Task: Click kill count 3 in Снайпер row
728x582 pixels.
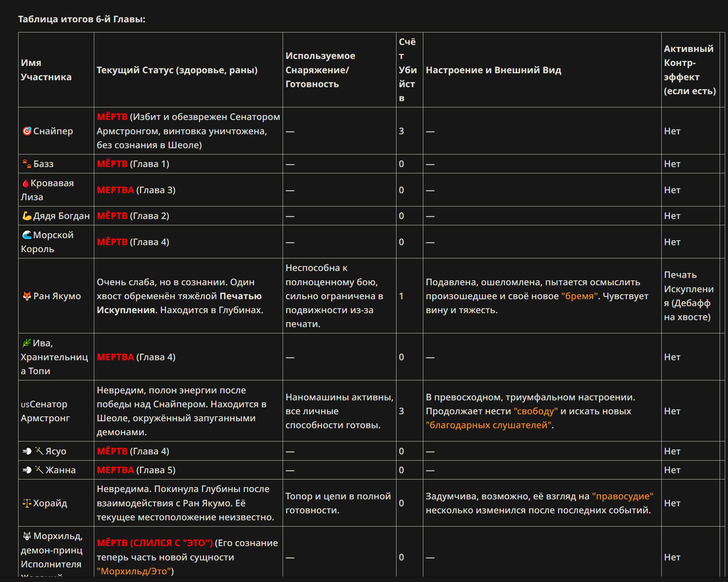Action: (x=401, y=131)
